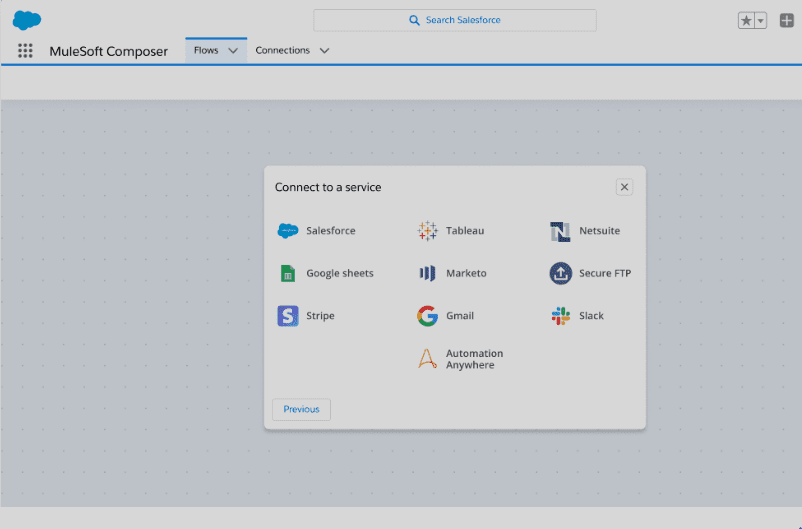
Task: Click the Marketo service label
Action: click(x=466, y=273)
